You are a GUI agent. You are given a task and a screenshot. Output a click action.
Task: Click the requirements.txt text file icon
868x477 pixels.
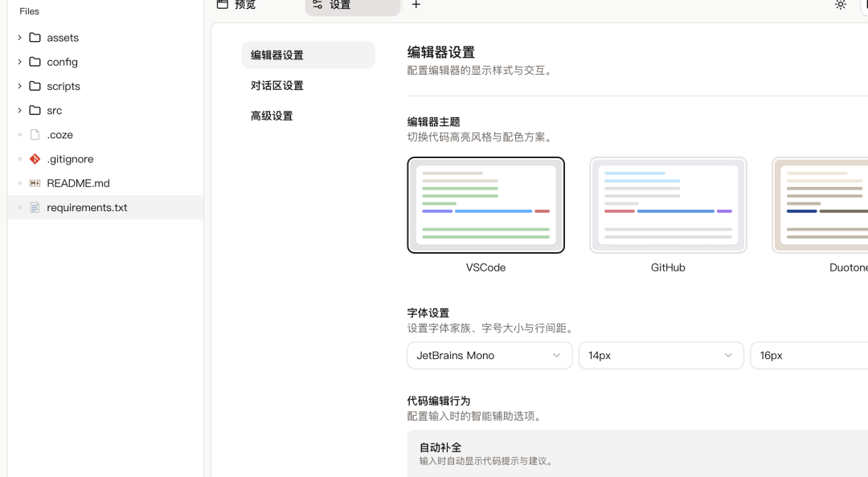coord(35,207)
